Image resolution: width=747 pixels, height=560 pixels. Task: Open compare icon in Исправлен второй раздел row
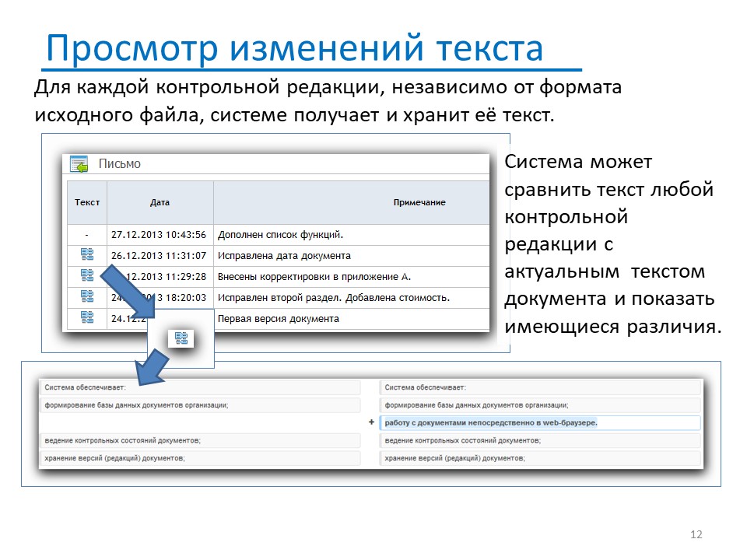[87, 296]
